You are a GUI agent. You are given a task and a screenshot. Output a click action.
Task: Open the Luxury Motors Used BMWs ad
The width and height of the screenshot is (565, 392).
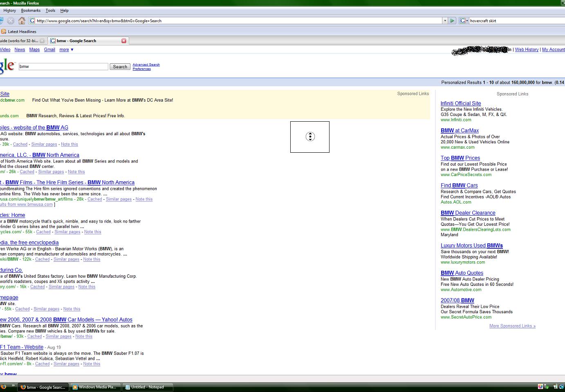pyautogui.click(x=472, y=245)
